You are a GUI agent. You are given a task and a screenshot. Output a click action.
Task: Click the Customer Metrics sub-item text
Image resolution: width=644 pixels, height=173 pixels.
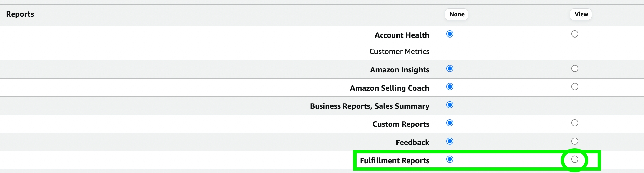(x=399, y=52)
